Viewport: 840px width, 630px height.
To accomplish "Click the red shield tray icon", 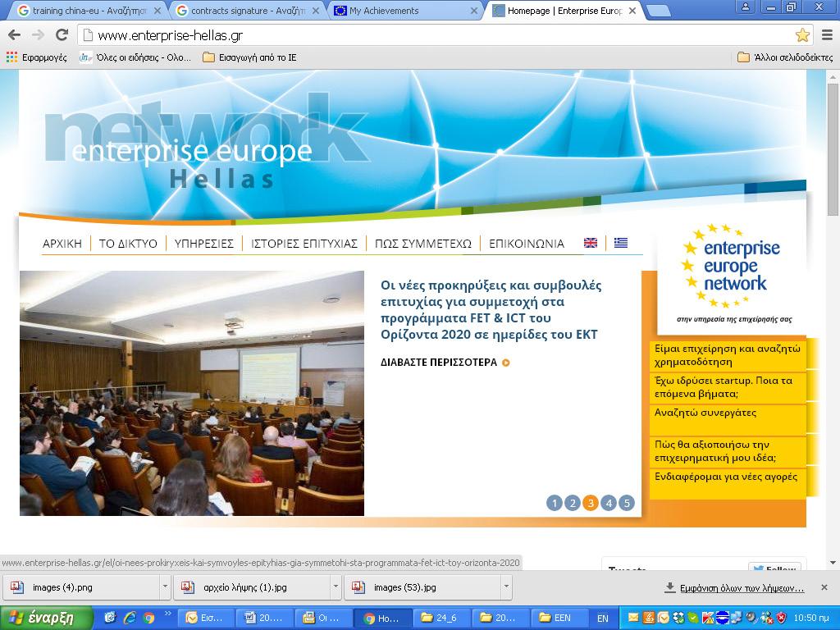I will pos(781,619).
